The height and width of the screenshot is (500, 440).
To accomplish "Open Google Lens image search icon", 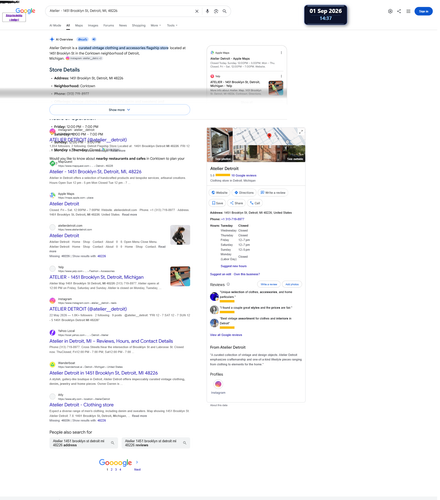I will tap(216, 11).
